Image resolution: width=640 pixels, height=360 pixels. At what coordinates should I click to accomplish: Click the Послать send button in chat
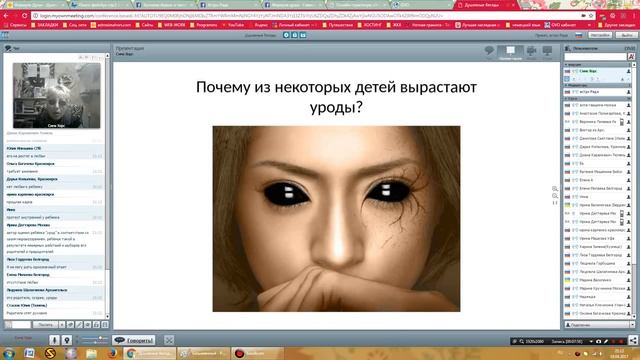point(45,325)
